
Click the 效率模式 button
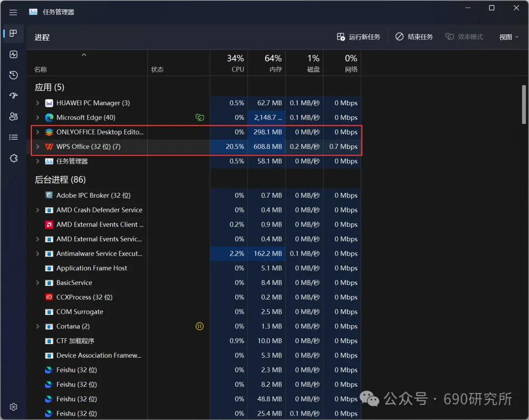(x=464, y=37)
